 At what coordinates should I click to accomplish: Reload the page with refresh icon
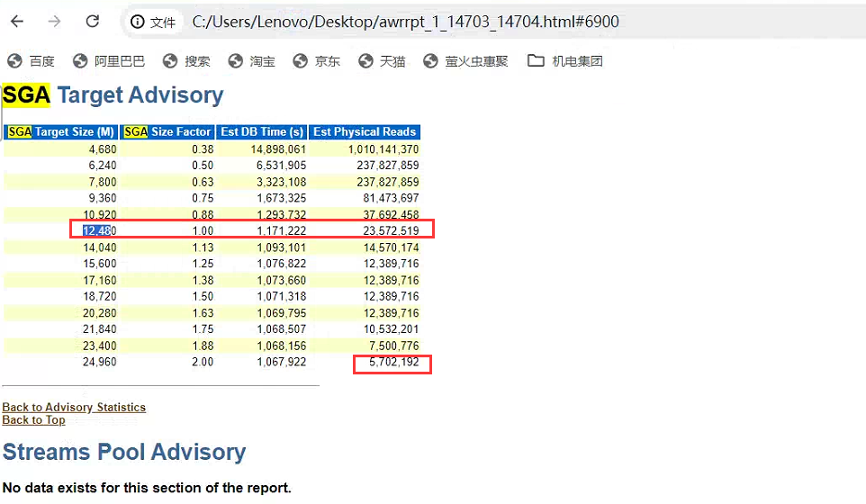[x=92, y=22]
